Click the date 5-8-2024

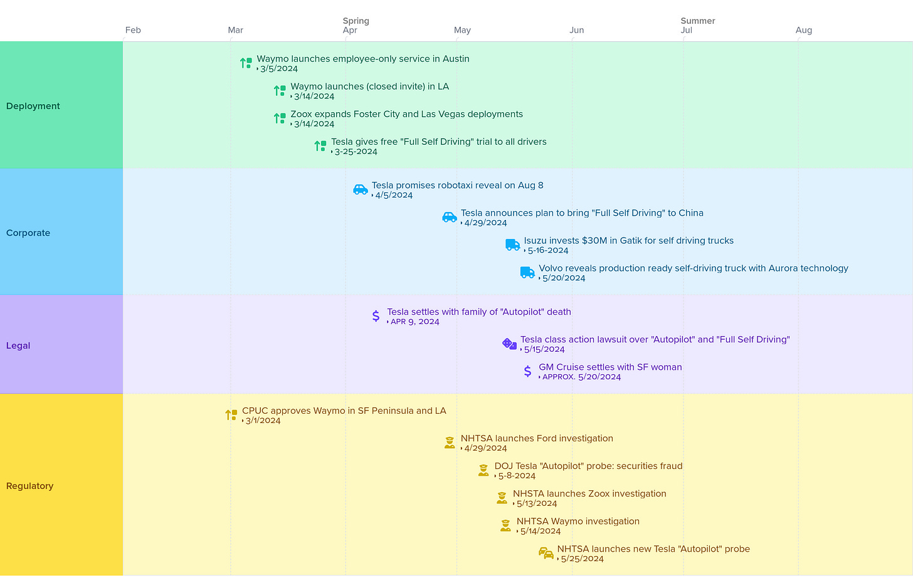(517, 476)
